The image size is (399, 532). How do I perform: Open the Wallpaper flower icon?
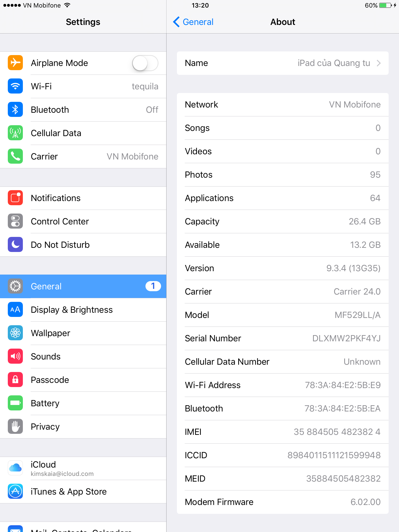(x=15, y=333)
